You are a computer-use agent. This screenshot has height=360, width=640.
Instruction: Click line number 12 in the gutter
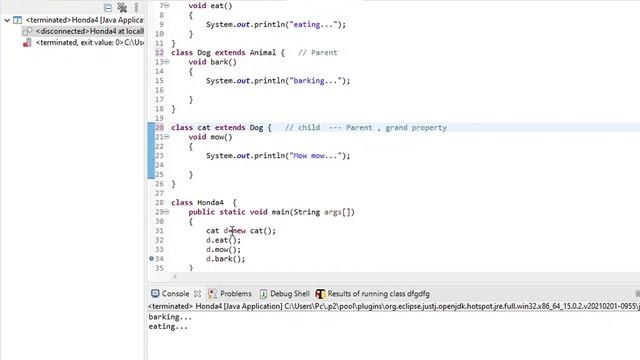pos(159,53)
